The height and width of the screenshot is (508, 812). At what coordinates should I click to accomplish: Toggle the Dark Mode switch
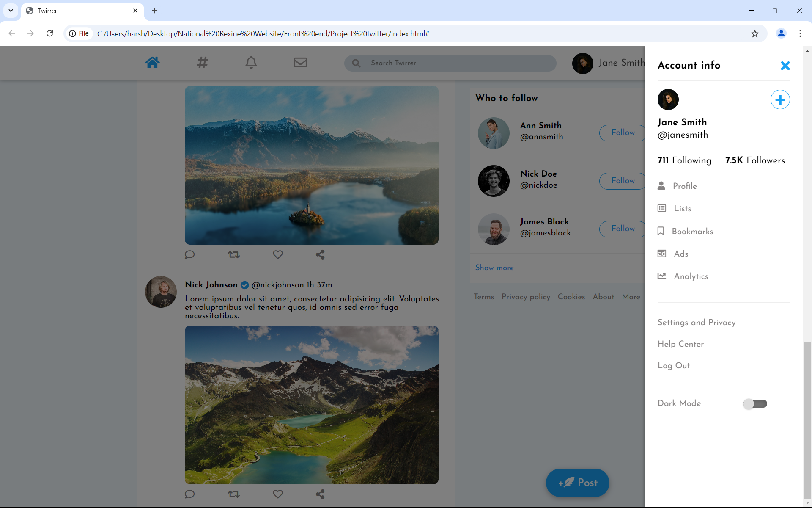[x=755, y=404]
